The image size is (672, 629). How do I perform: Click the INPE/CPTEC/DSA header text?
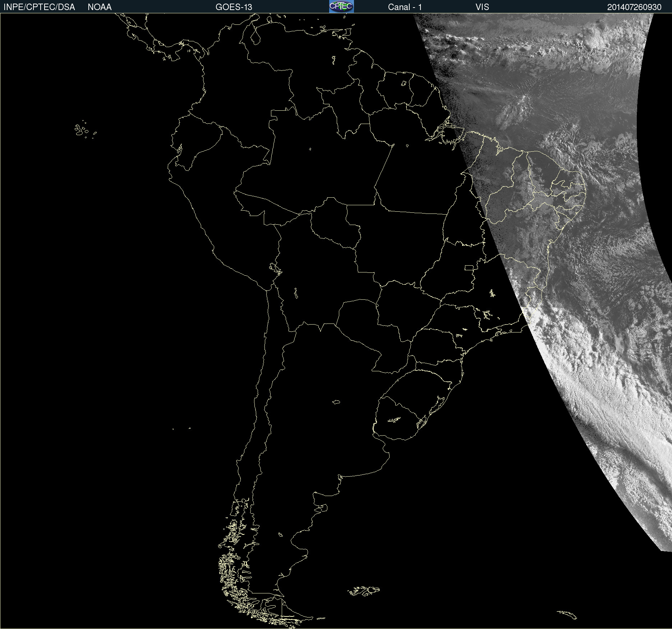pos(39,7)
